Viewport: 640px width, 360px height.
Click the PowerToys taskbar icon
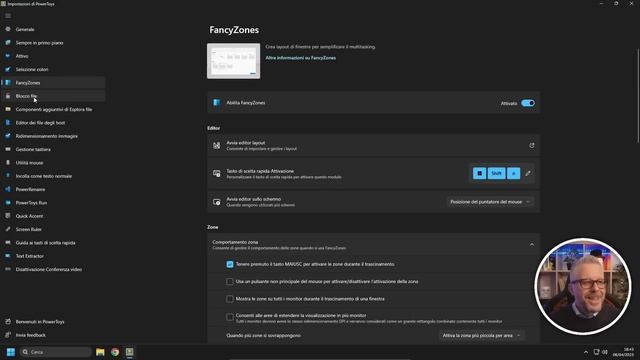click(x=130, y=352)
